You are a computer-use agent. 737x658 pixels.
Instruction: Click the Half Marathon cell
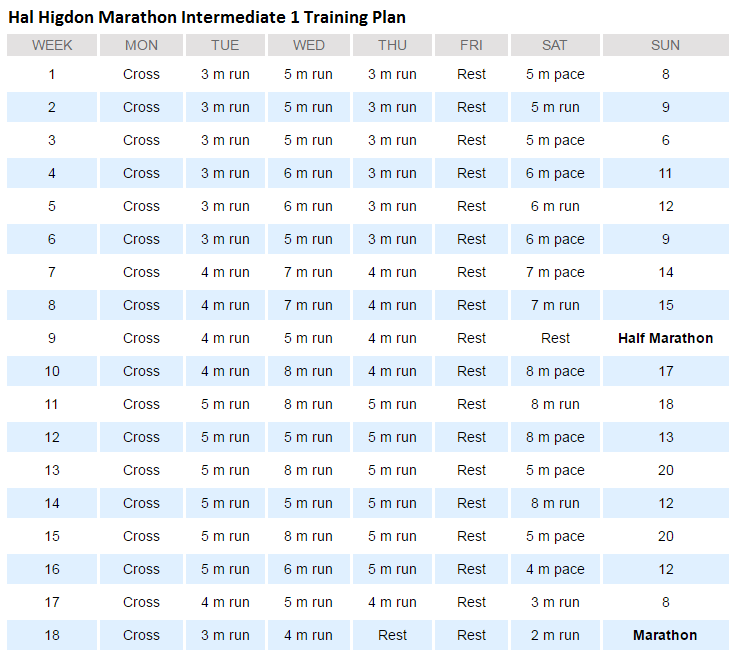pos(665,338)
